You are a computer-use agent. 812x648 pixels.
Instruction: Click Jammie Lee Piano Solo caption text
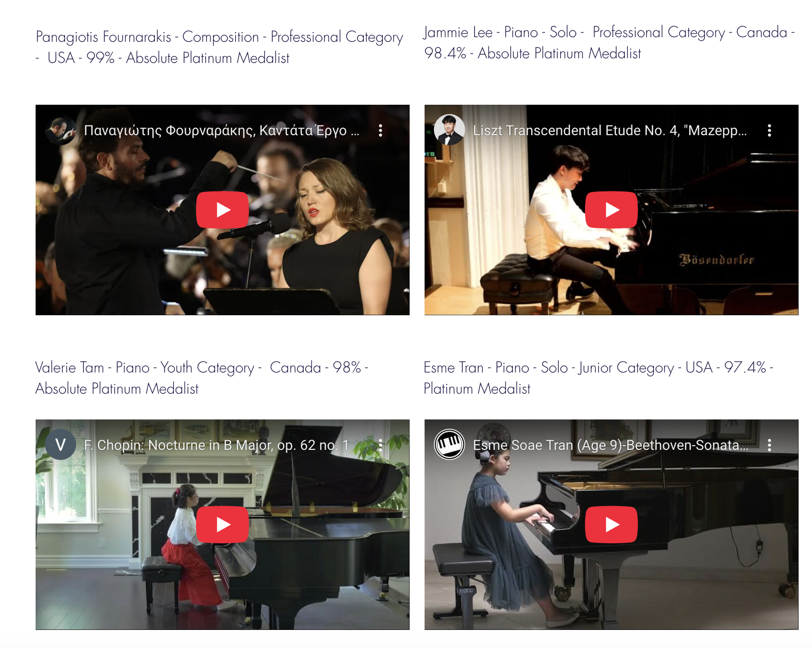[609, 43]
